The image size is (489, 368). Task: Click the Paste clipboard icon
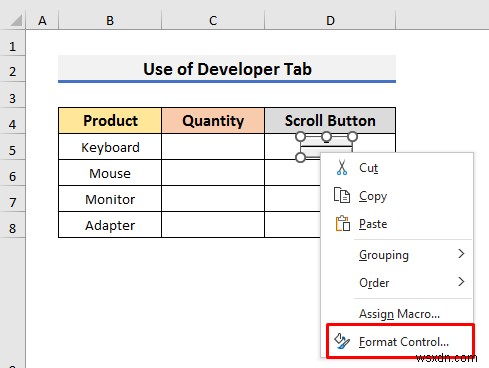click(x=343, y=223)
